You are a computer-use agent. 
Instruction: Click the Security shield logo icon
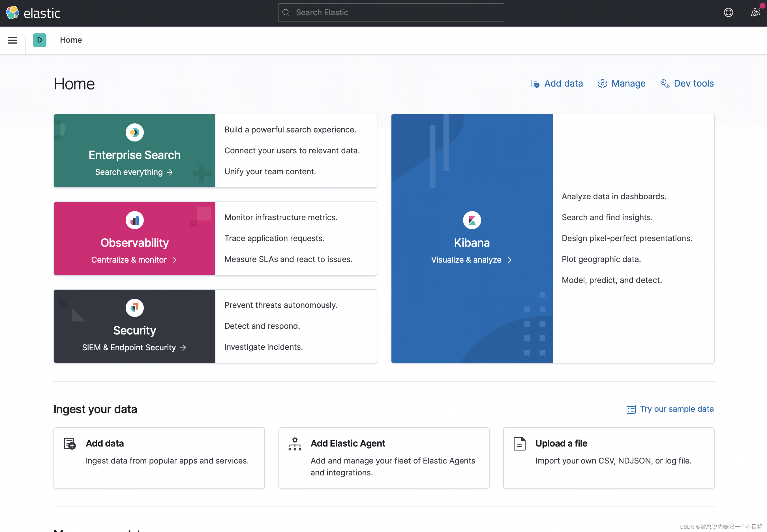(135, 308)
